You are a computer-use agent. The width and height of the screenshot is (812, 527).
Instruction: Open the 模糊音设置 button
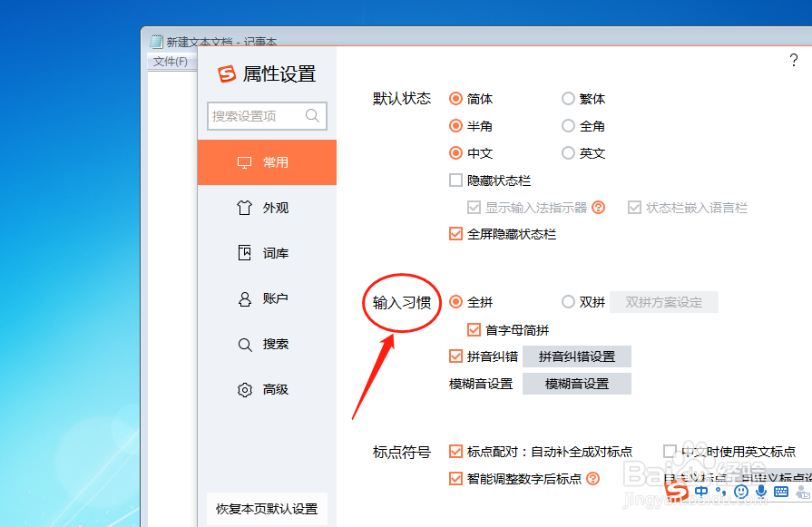[x=577, y=384]
